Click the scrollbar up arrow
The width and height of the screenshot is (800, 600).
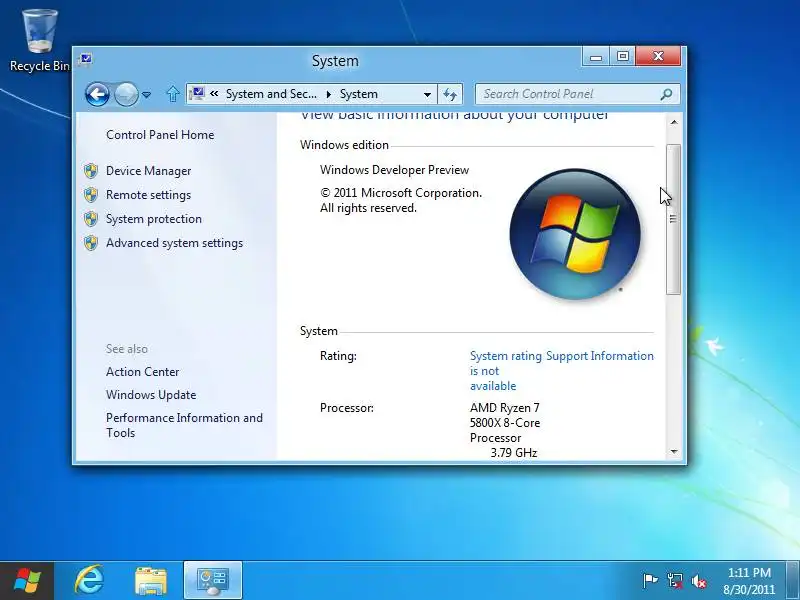tap(674, 122)
